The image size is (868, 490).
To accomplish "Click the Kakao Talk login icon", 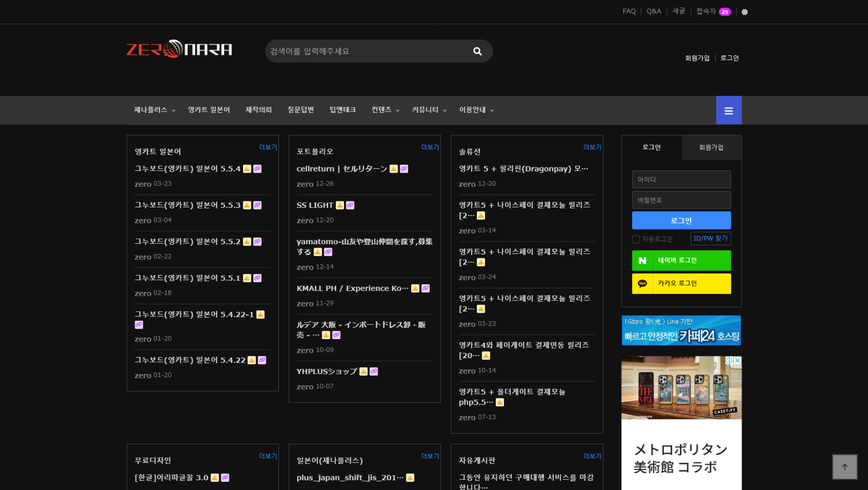I will click(642, 283).
